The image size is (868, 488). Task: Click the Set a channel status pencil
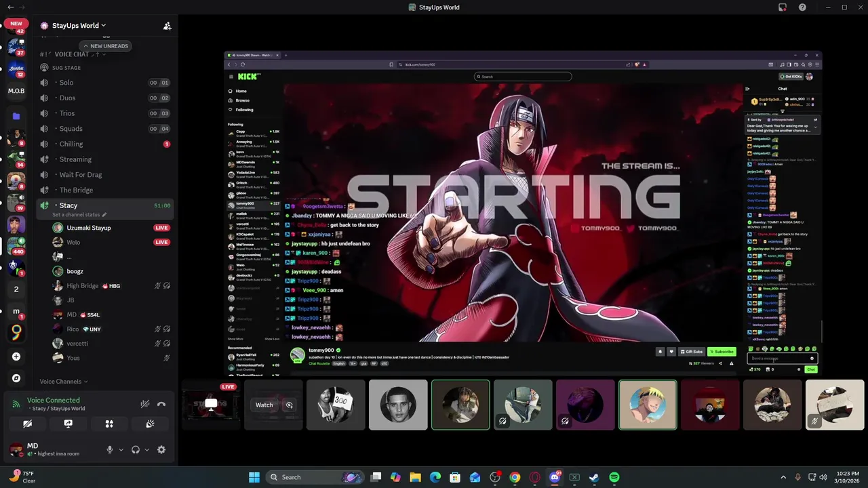click(x=104, y=215)
